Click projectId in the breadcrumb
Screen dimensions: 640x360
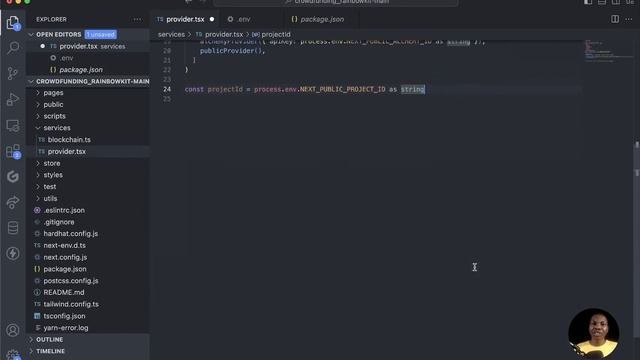tap(276, 34)
